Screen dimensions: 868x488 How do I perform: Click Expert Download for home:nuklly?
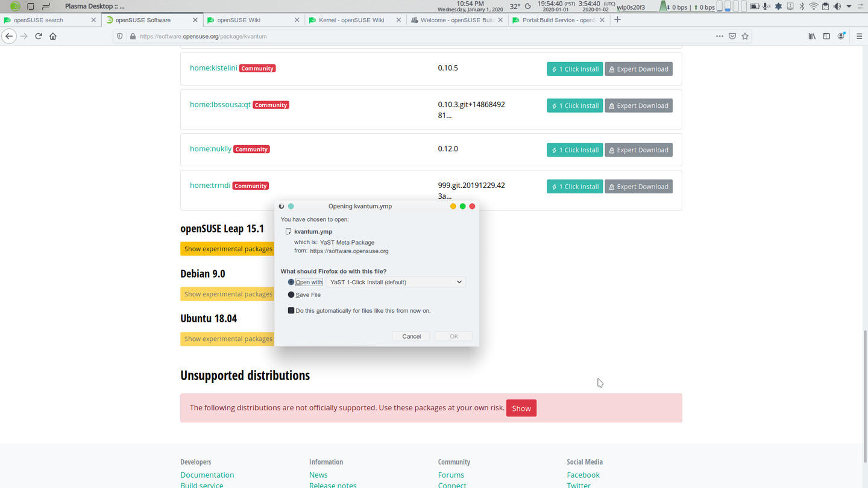click(638, 149)
